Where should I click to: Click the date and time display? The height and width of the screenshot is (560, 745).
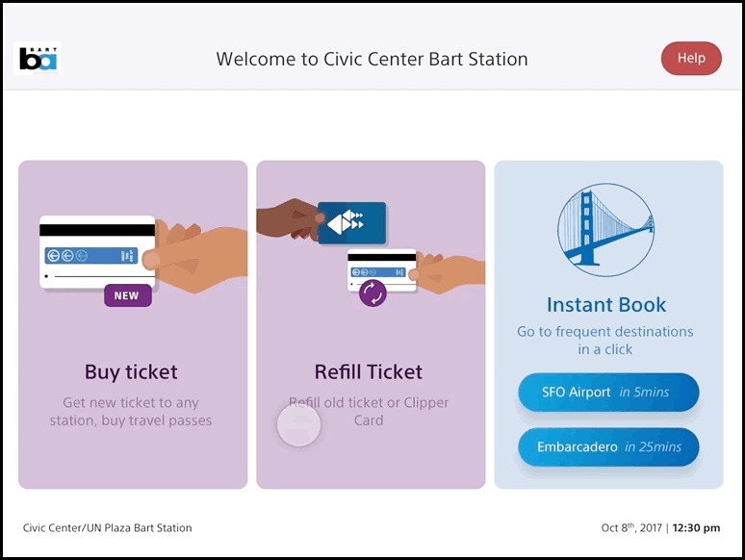660,528
